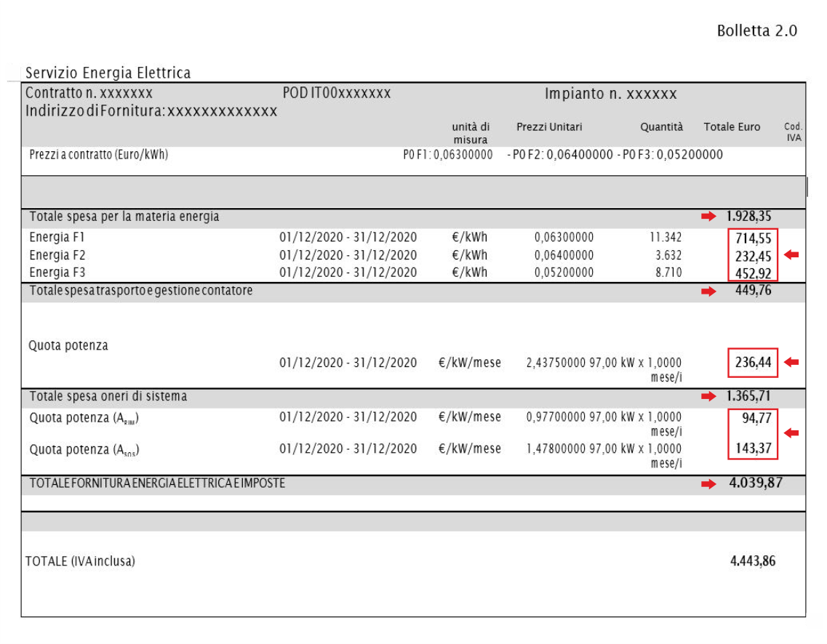Click the Quantità column header
The image size is (827, 644).
click(x=661, y=127)
